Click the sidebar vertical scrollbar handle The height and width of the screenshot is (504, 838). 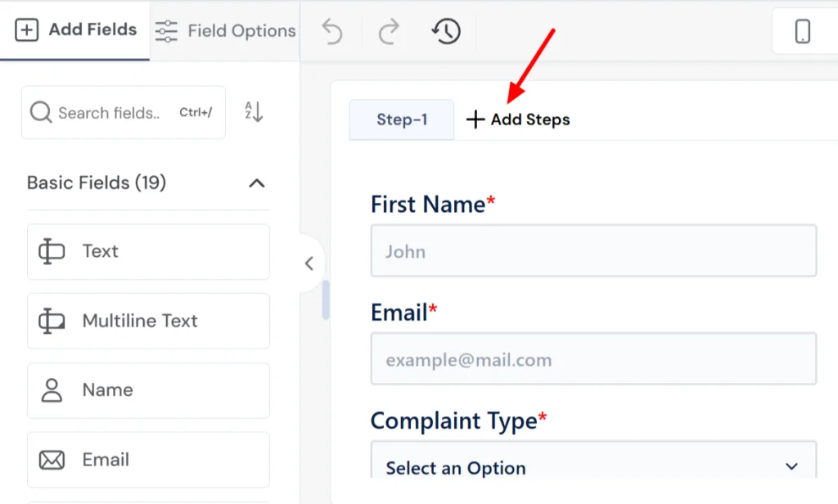(326, 299)
